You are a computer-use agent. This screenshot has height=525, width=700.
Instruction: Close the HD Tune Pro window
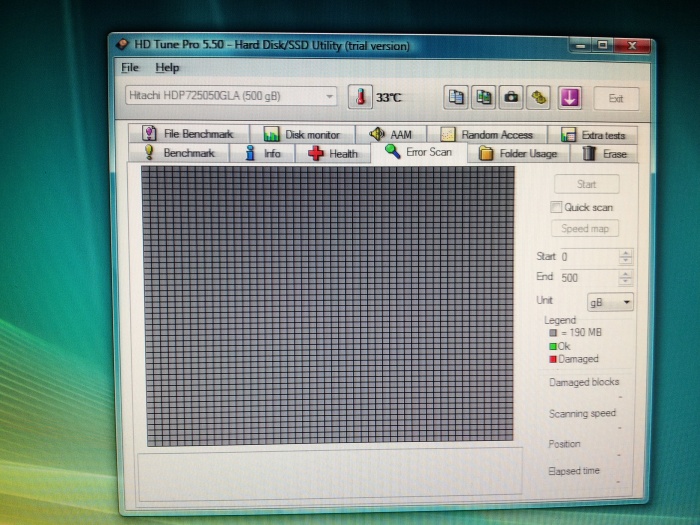(632, 46)
